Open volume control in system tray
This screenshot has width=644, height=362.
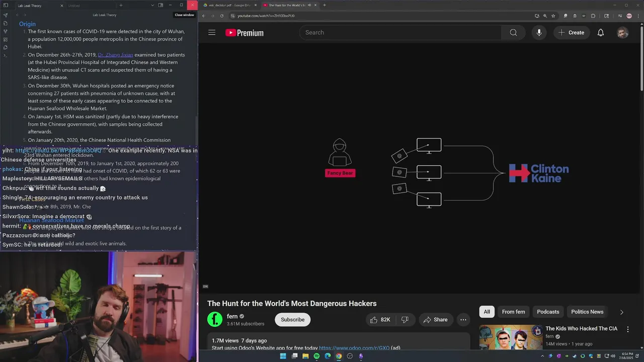(x=612, y=356)
